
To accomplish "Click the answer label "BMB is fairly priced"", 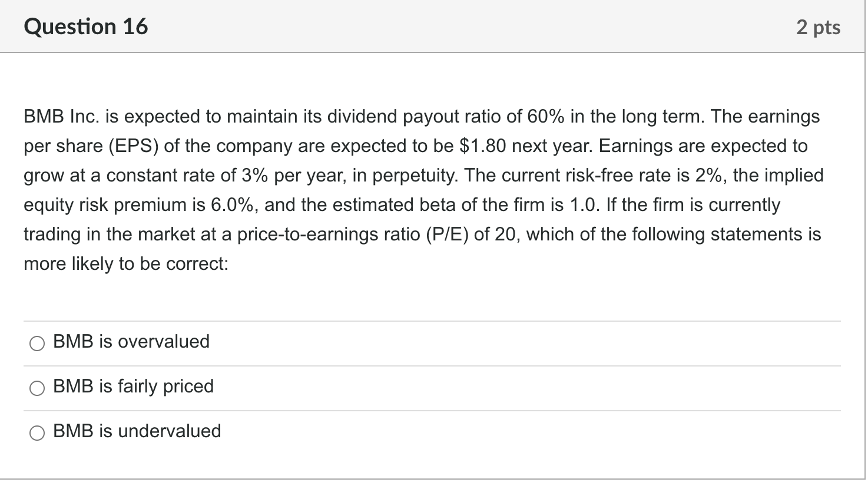I will pyautogui.click(x=133, y=386).
